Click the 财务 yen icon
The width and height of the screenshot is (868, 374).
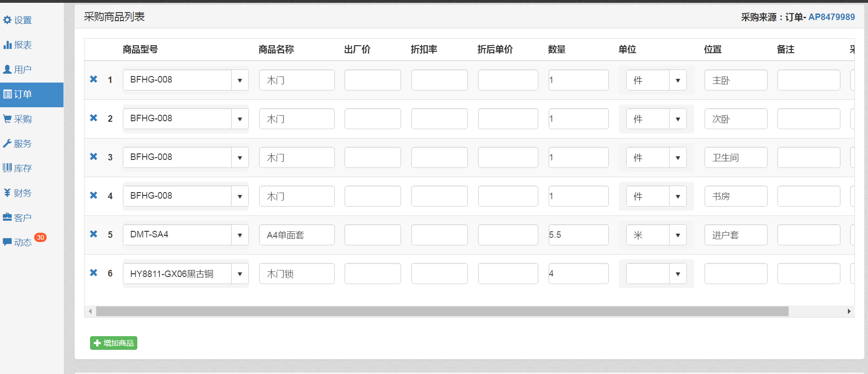point(7,193)
